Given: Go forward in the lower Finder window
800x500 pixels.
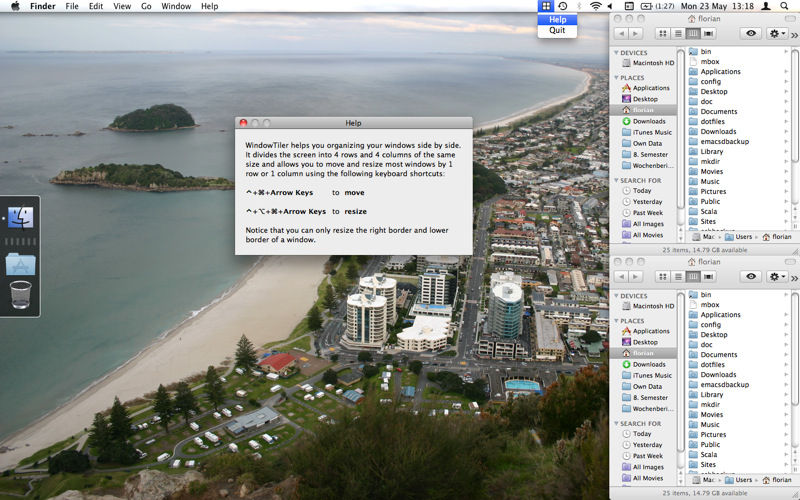Looking at the screenshot, I should click(x=635, y=277).
